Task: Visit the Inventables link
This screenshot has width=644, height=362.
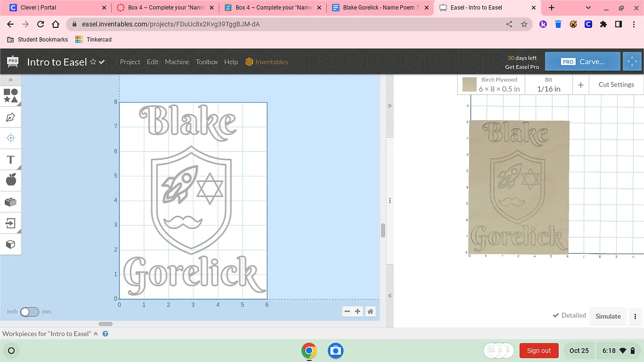Action: tap(267, 62)
